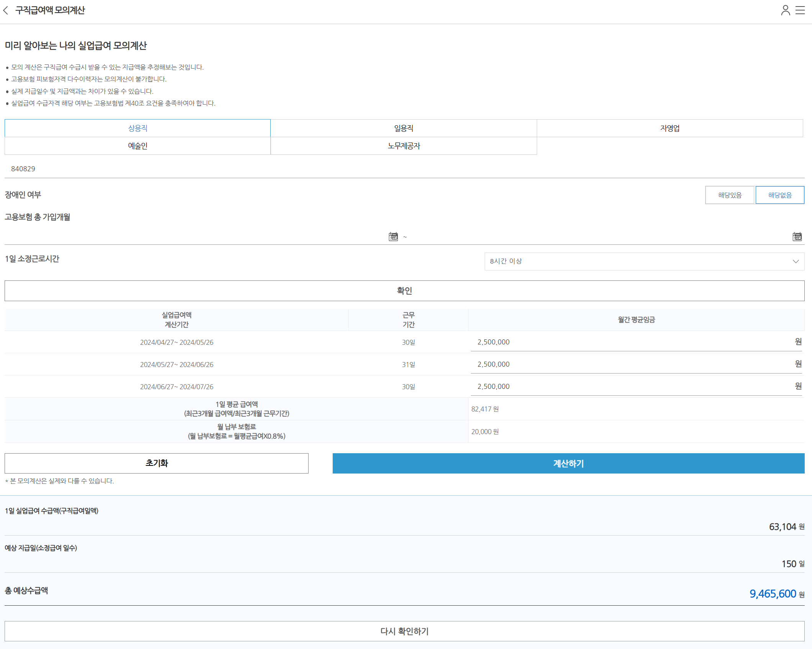Image resolution: width=812 pixels, height=649 pixels.
Task: Click the blue 계산하기 button
Action: pos(568,464)
